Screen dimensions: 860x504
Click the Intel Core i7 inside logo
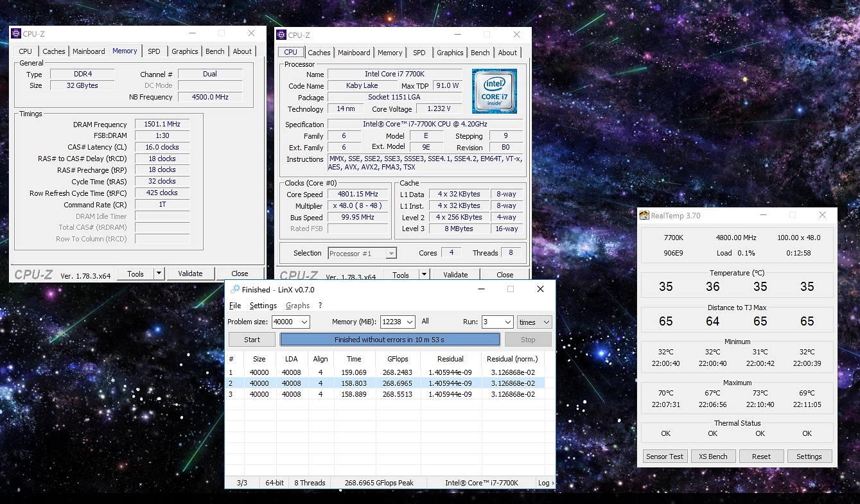point(495,91)
